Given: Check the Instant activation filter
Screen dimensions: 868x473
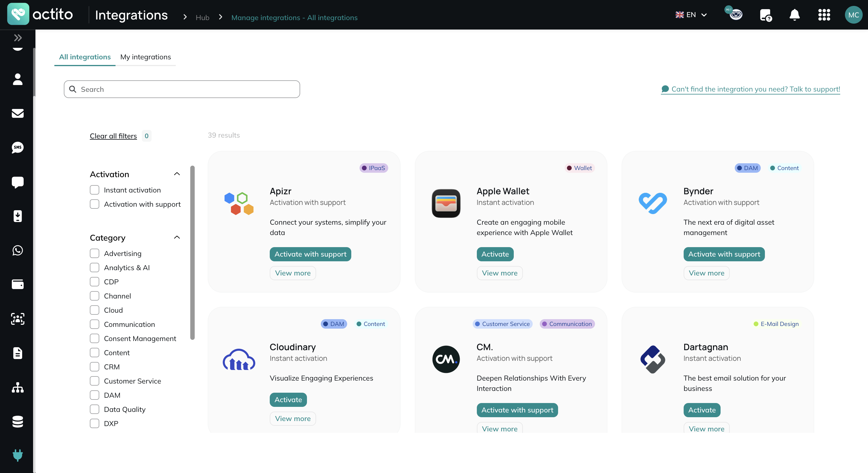Looking at the screenshot, I should [x=94, y=190].
